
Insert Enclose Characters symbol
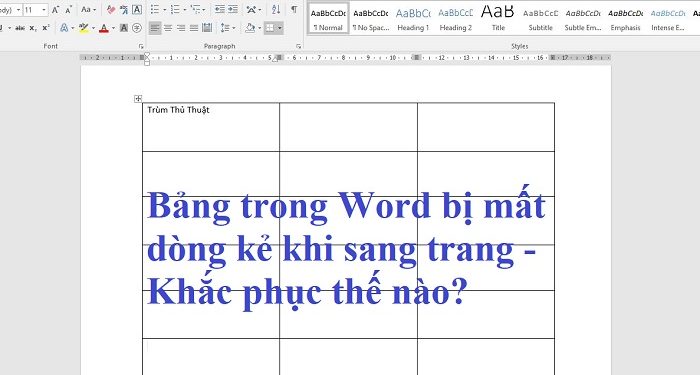click(137, 28)
